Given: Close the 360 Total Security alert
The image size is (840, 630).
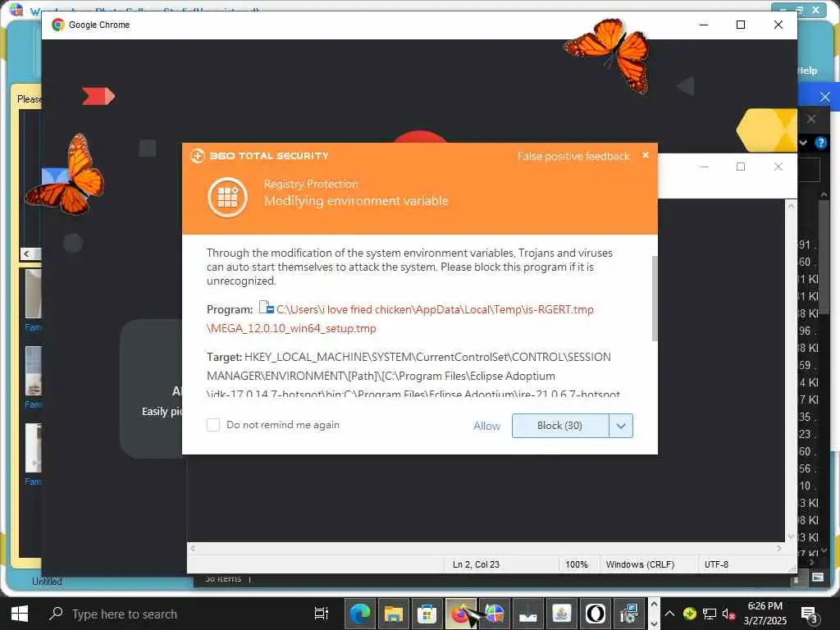Looking at the screenshot, I should pos(646,155).
